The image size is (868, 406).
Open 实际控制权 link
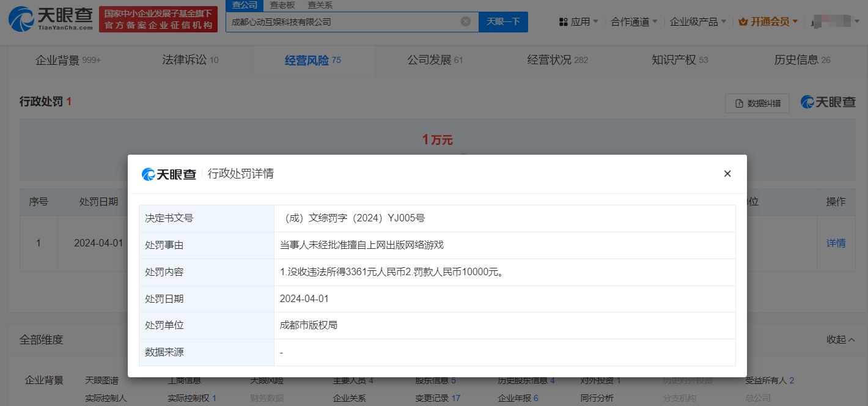192,398
